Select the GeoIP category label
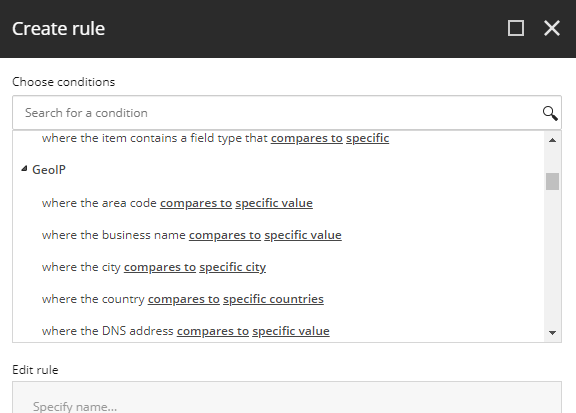This screenshot has height=413, width=576. (49, 170)
